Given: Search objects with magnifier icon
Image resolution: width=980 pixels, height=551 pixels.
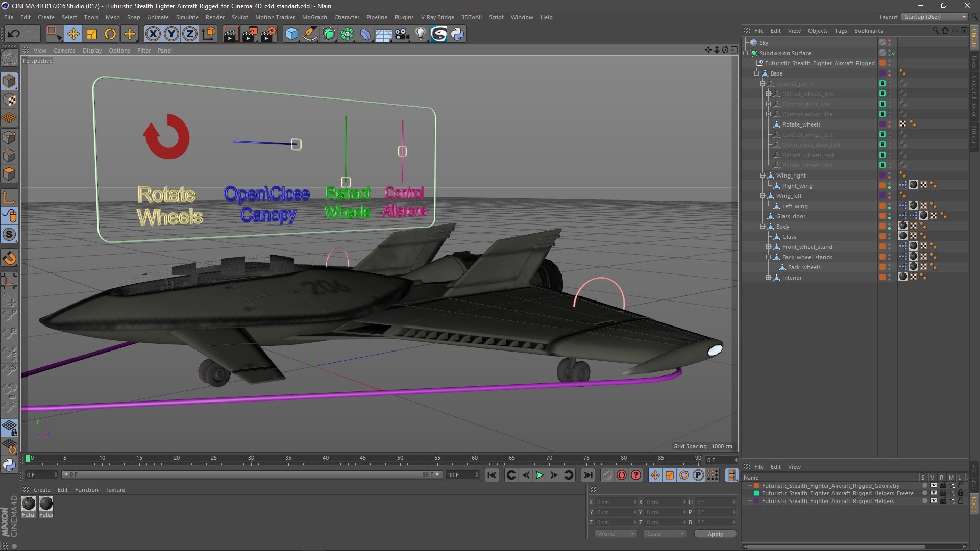Looking at the screenshot, I should coord(936,31).
